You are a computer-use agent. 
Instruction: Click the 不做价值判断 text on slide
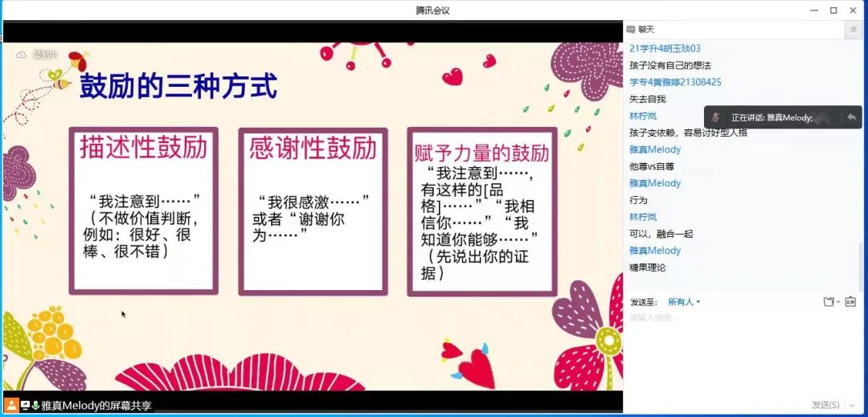click(145, 217)
